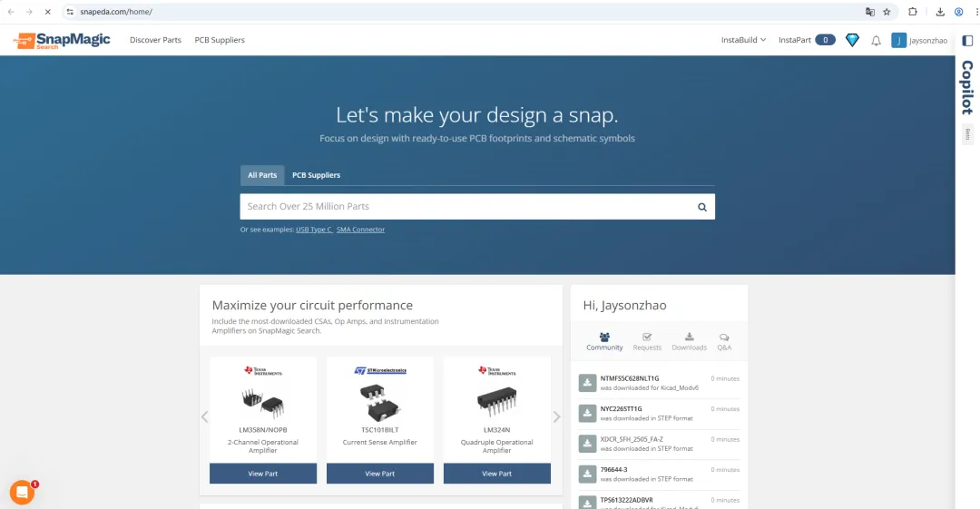Open site information icon in address bar

pos(70,12)
